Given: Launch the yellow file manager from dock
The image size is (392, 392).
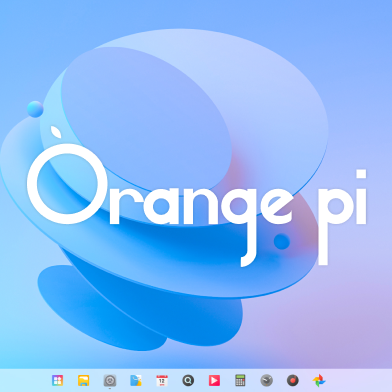Looking at the screenshot, I should pyautogui.click(x=83, y=380).
